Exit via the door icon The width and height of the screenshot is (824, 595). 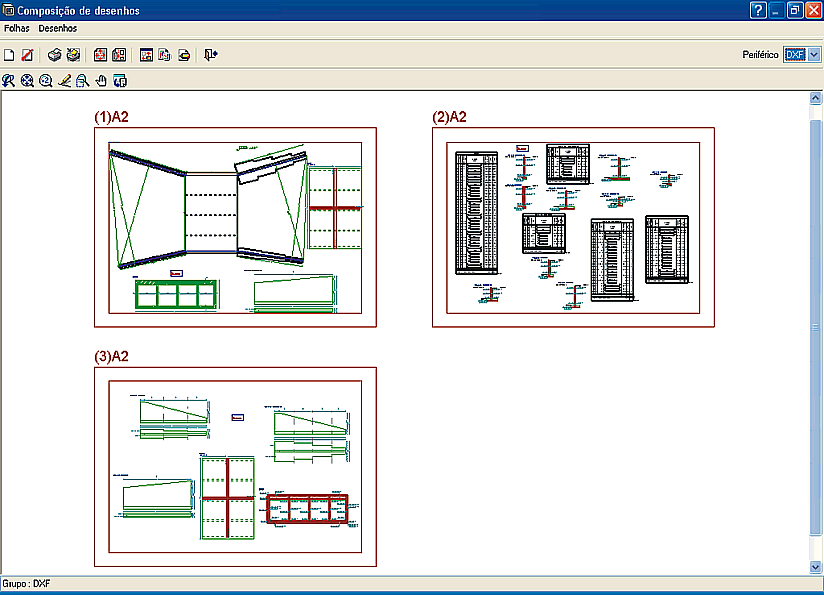(x=211, y=55)
